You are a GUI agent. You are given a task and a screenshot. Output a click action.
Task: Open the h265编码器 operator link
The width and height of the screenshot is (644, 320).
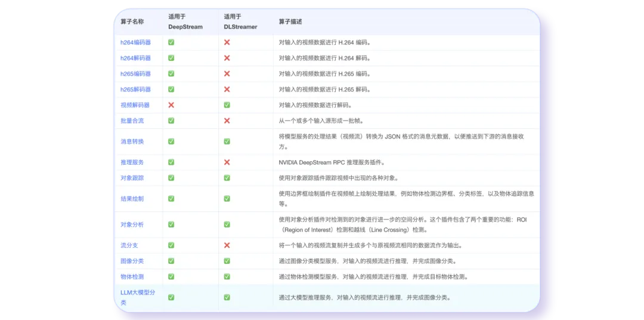(135, 73)
